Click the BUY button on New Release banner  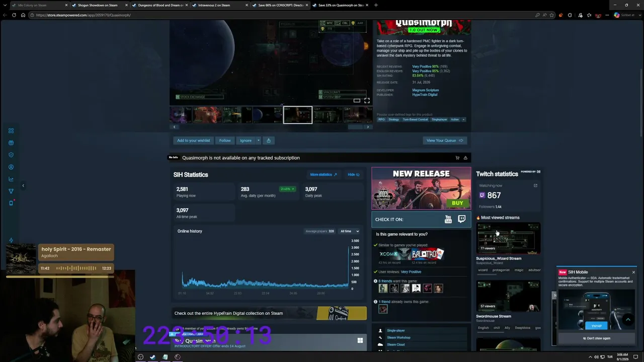coord(457,203)
